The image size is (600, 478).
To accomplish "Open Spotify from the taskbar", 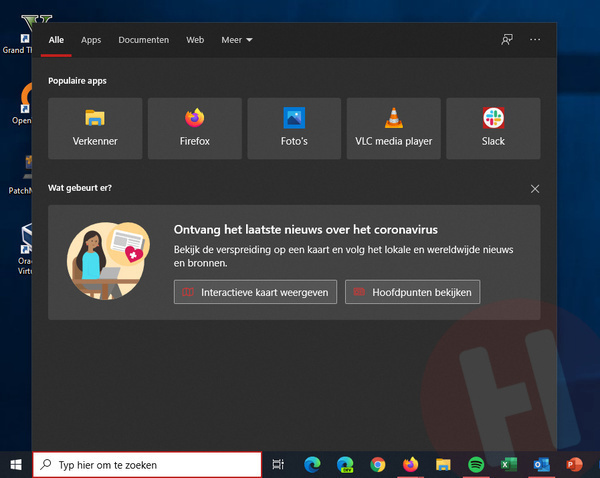I will pyautogui.click(x=476, y=465).
